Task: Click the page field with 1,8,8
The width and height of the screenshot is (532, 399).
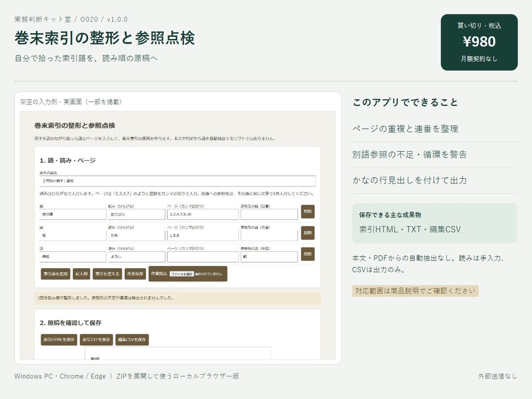Action: pos(203,235)
